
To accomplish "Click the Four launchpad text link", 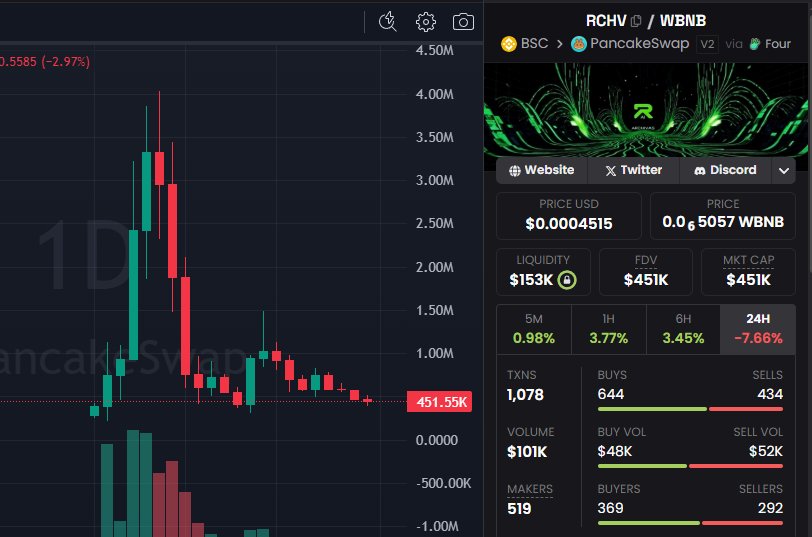I will tap(777, 43).
